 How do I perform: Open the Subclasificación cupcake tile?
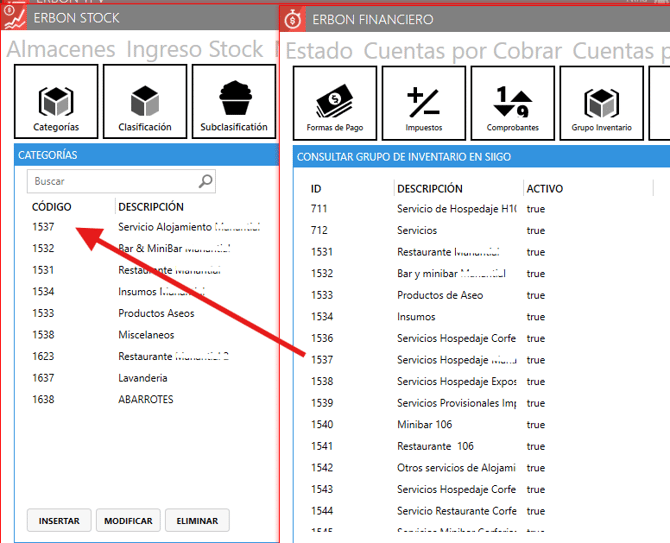233,102
